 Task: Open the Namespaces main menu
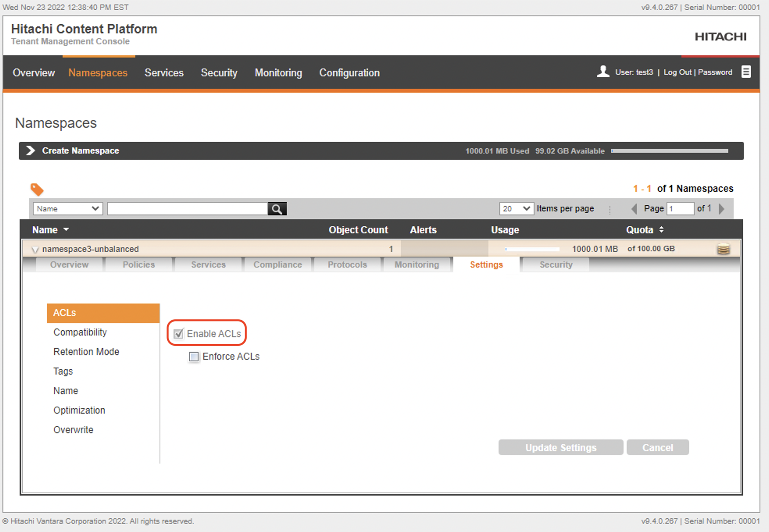tap(98, 73)
